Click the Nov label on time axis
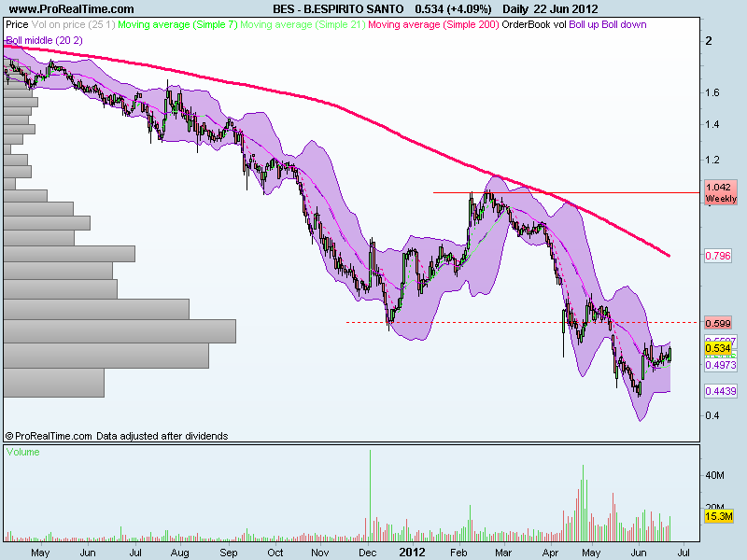This screenshot has width=747, height=560. tap(319, 553)
